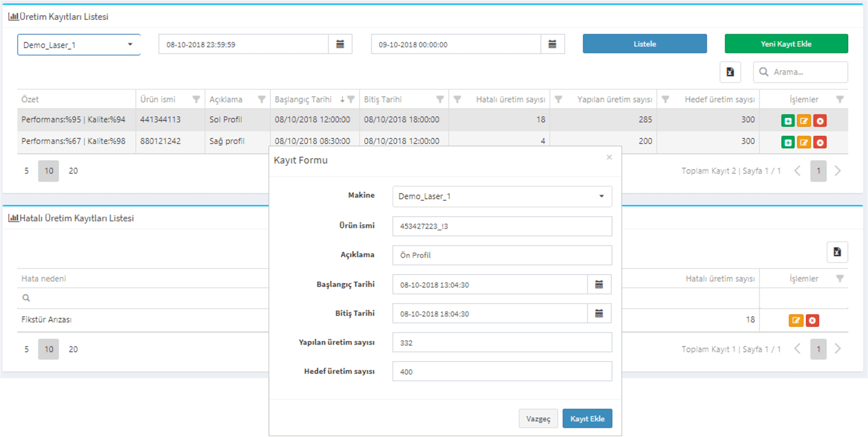
Task: Select 20 rows per page in production list
Action: 73,171
